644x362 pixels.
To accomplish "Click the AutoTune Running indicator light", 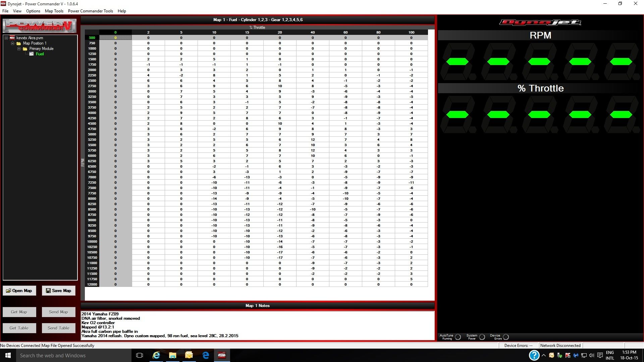I will pos(458,337).
